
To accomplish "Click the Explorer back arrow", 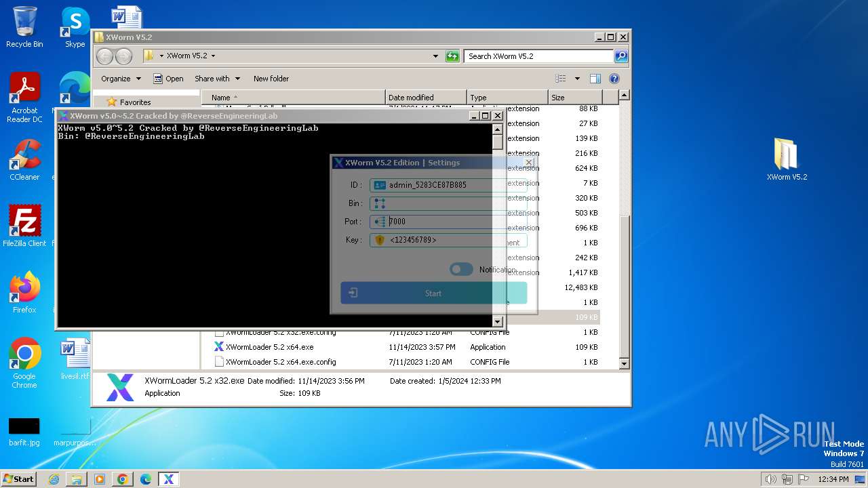I will tap(105, 56).
